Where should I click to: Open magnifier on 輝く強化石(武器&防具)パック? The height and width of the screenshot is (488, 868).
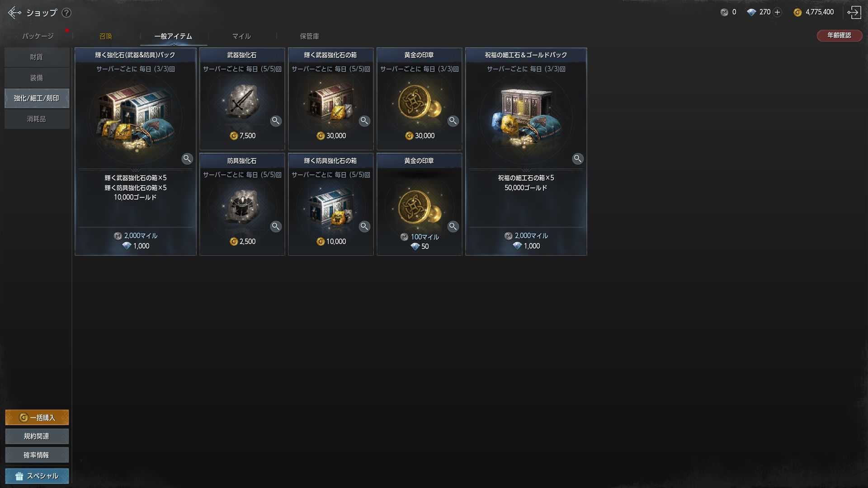coord(187,159)
